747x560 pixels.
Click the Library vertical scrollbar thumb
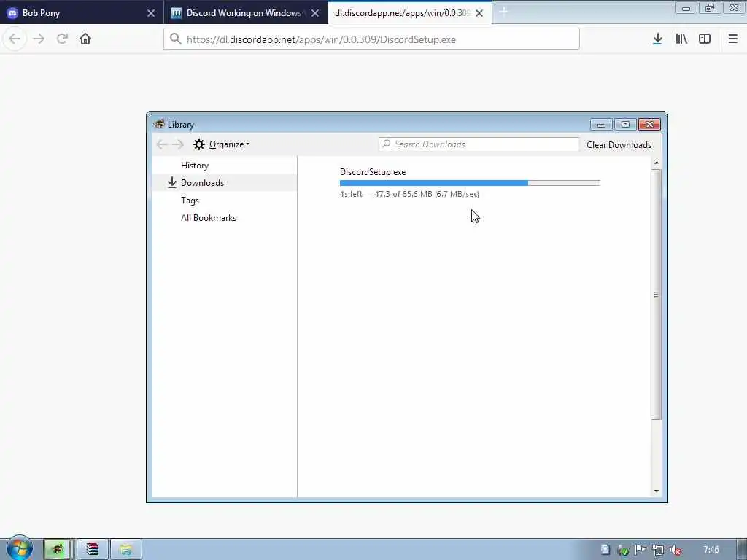click(656, 295)
